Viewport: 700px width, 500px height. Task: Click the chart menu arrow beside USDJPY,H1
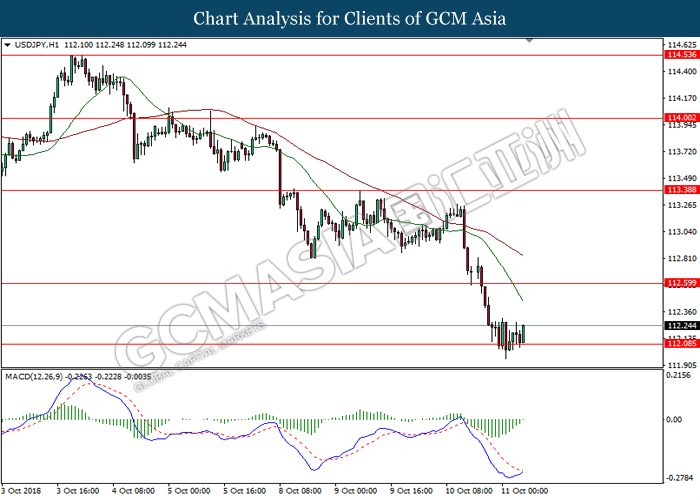click(7, 45)
